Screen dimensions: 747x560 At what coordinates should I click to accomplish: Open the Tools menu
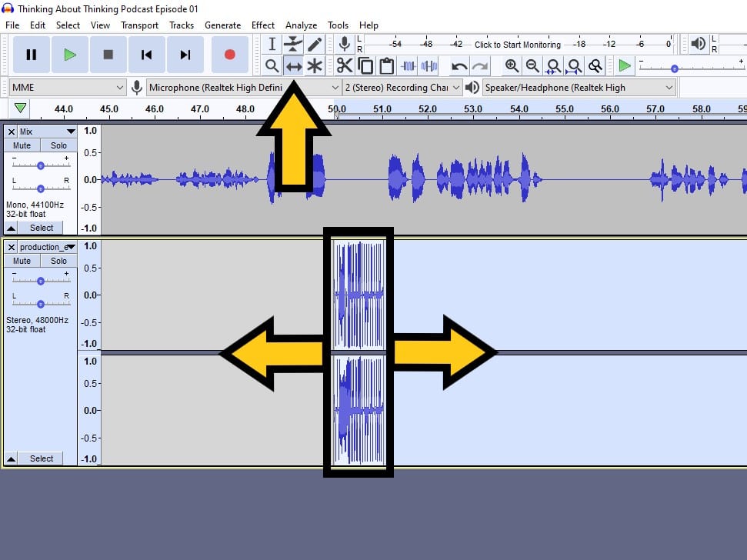(338, 25)
